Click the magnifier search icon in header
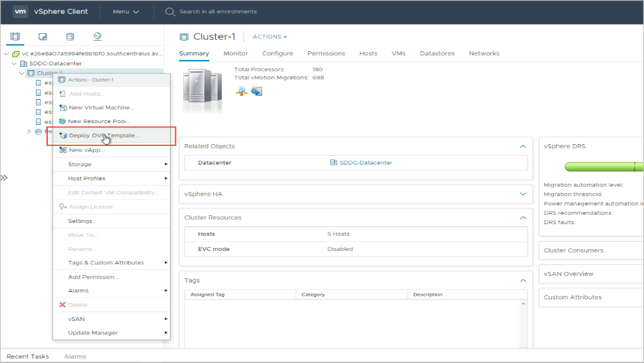 (x=170, y=12)
